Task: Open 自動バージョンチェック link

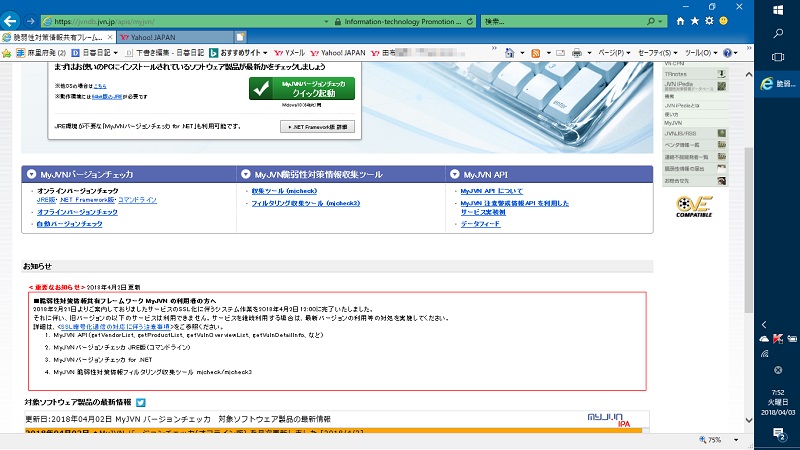Action: click(69, 224)
